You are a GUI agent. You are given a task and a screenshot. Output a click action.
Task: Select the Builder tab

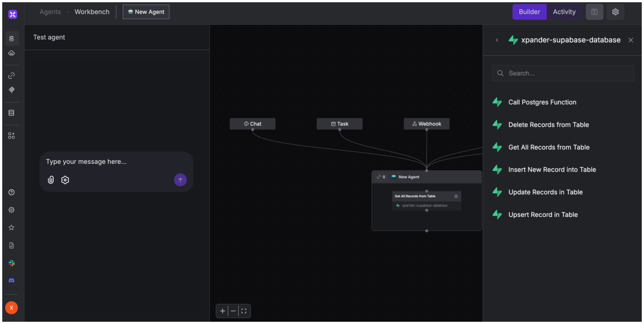[529, 12]
